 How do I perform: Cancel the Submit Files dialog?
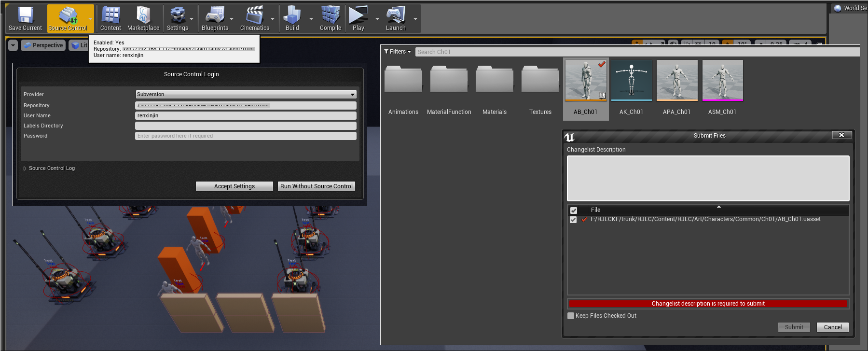(x=833, y=327)
